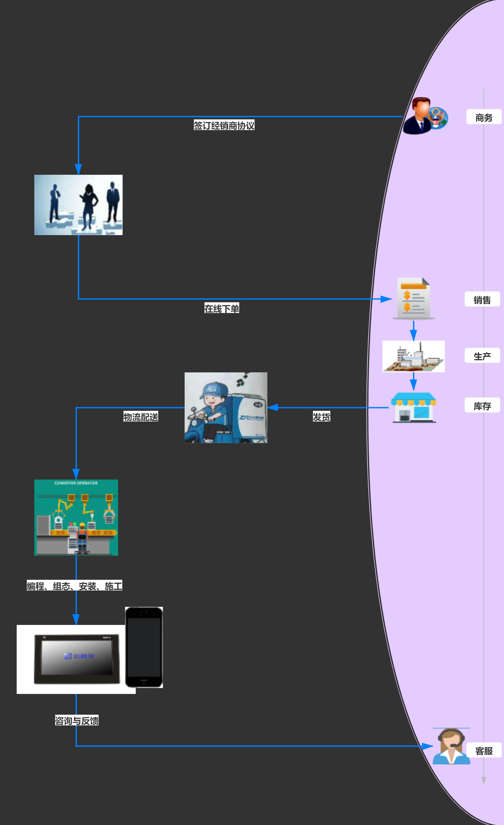Click the black smartphone image
The height and width of the screenshot is (825, 504).
[144, 647]
